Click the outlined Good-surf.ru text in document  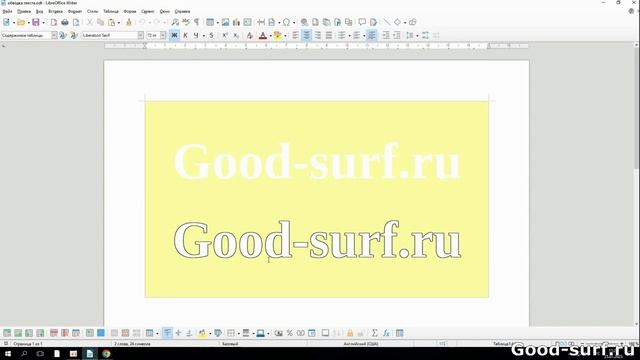317,240
